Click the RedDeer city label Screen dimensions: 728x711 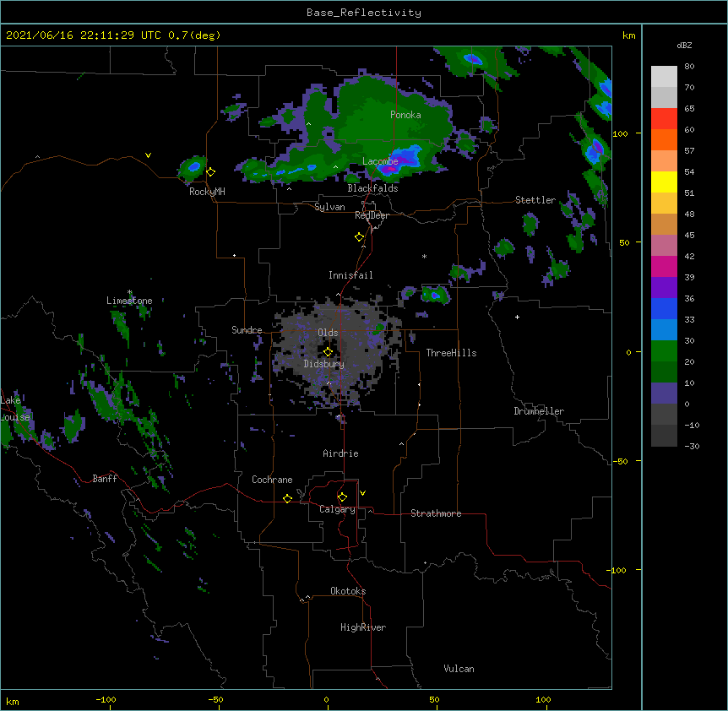click(372, 215)
